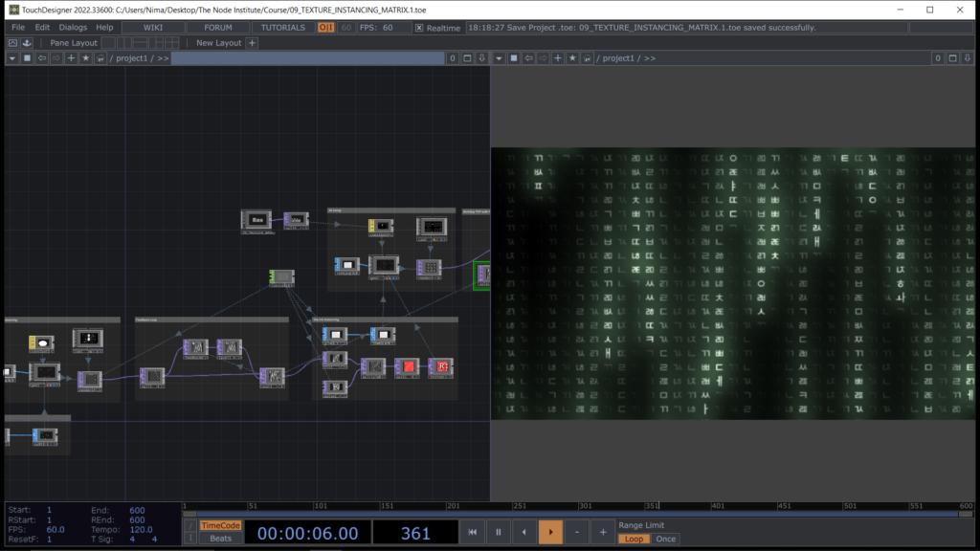The width and height of the screenshot is (980, 551).
Task: Go back in the left pane network history
Action: point(42,58)
